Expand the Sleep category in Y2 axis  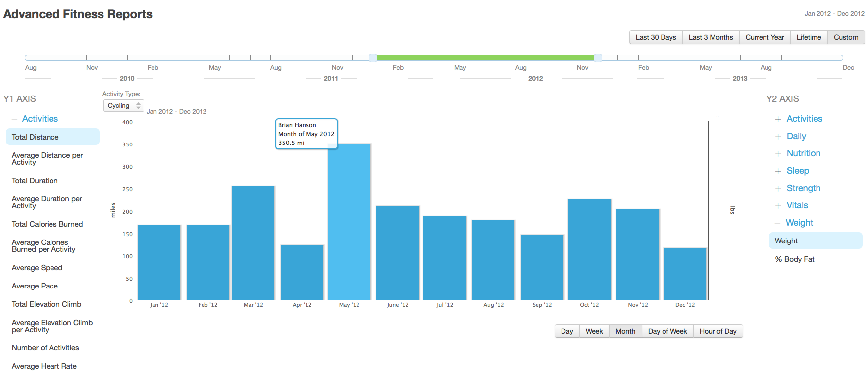(x=778, y=171)
